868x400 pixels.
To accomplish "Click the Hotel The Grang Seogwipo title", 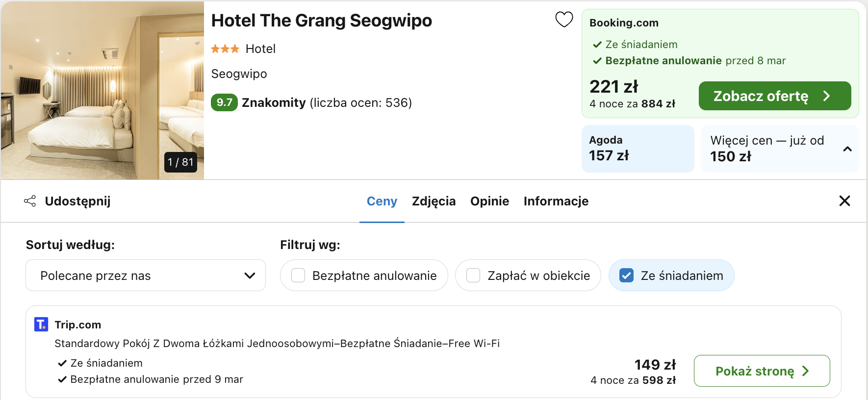I will (x=322, y=21).
